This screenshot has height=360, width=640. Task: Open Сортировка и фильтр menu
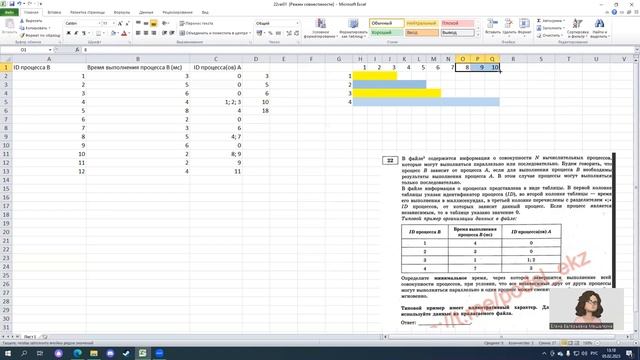[578, 28]
